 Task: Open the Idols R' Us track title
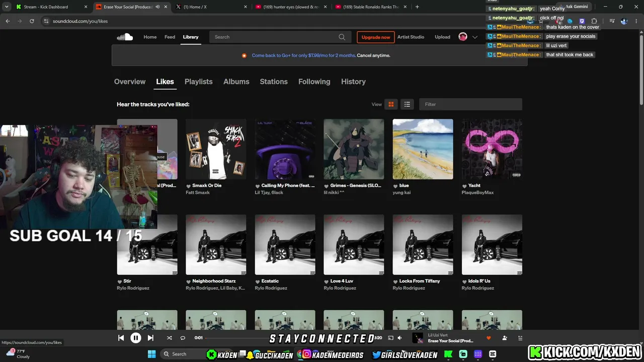tap(479, 281)
